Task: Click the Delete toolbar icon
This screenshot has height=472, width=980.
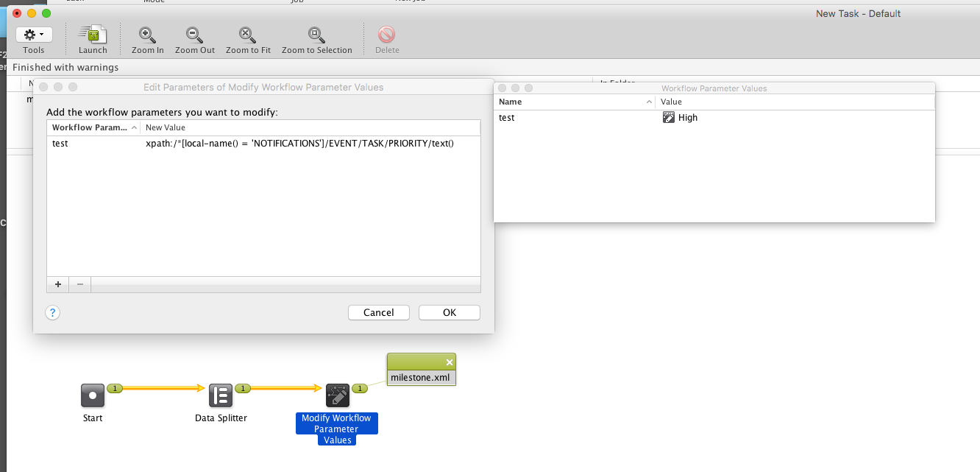Action: 387,34
